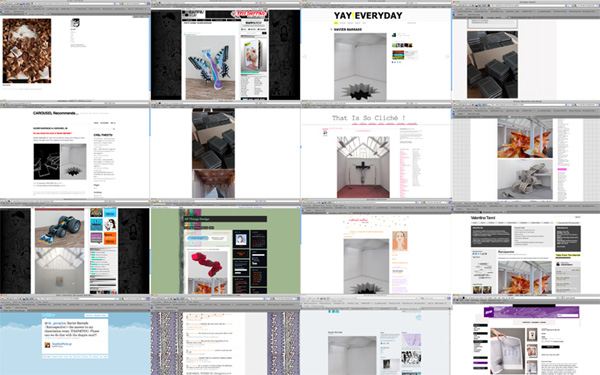This screenshot has height=375, width=600.
Task: Open the butterfly and toothbrush sculpture image
Action: pyautogui.click(x=210, y=67)
